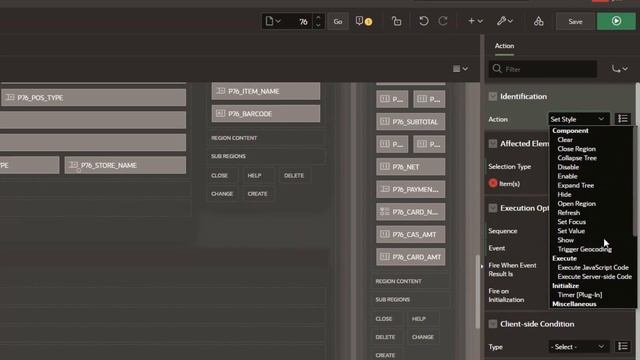Select the P76_CARD_N... item in the layout

(410, 212)
